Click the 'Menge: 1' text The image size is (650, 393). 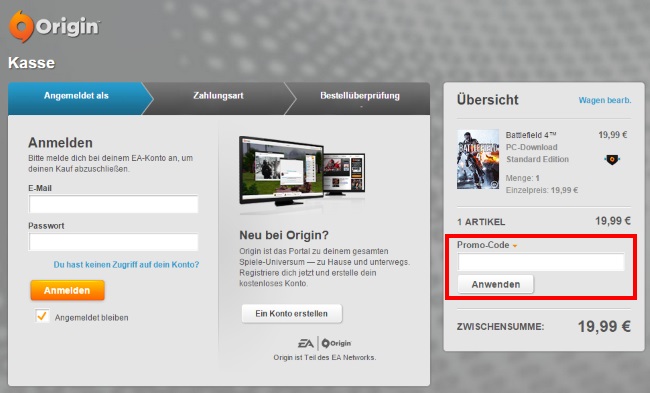coord(522,178)
